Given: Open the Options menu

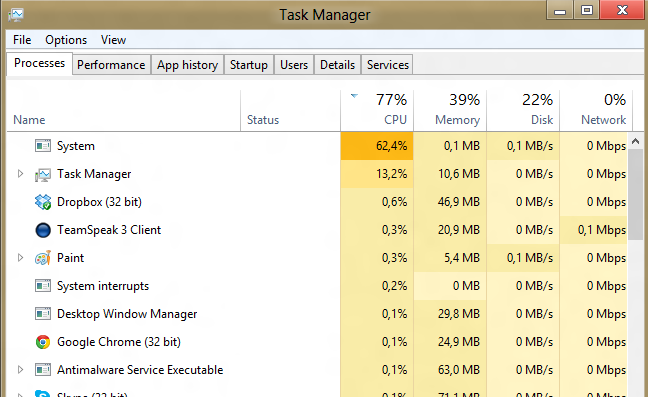Looking at the screenshot, I should coord(66,40).
